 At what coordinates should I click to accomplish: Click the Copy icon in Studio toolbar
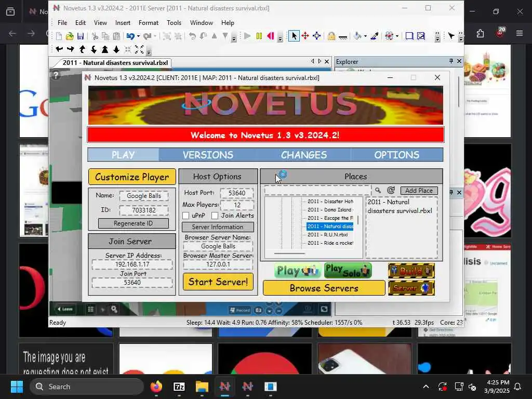click(105, 36)
